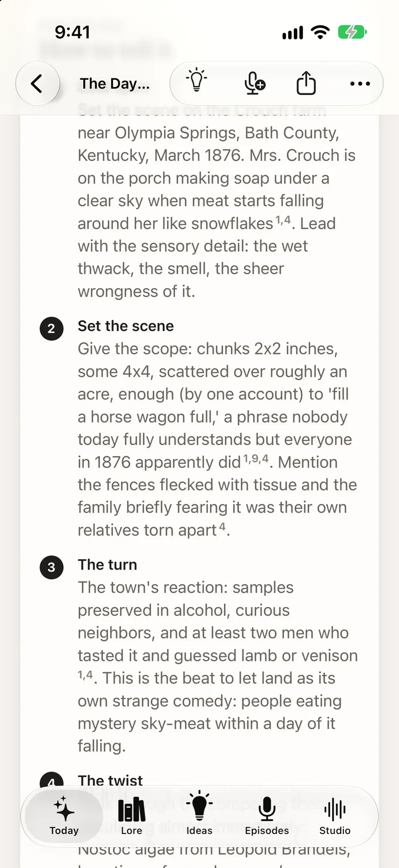The image size is (399, 868).
Task: Switch to the Today tab
Action: (x=64, y=816)
